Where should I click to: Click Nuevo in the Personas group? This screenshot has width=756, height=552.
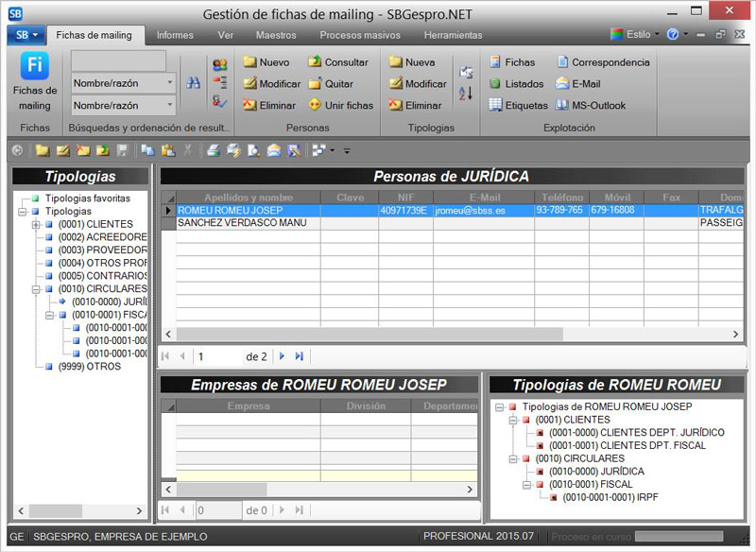(x=266, y=62)
